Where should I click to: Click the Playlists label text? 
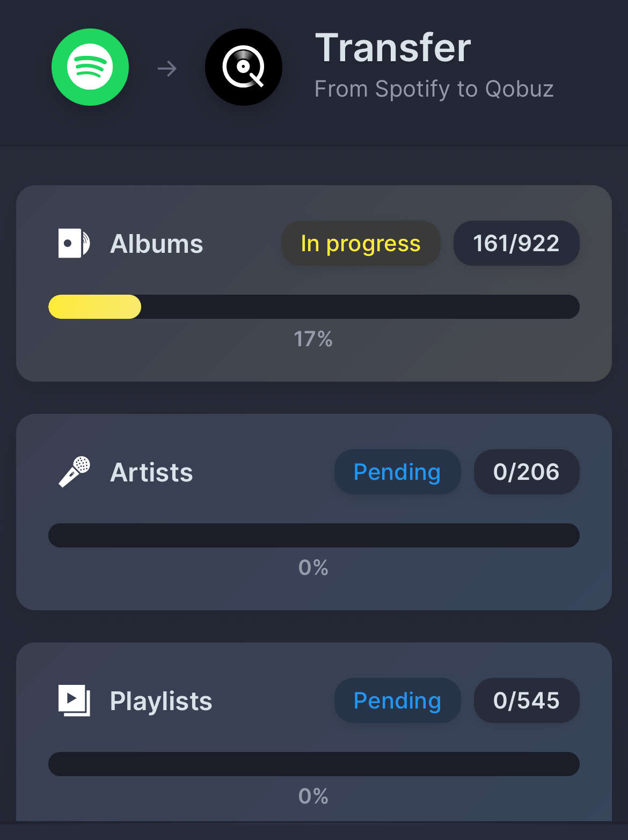(x=161, y=701)
